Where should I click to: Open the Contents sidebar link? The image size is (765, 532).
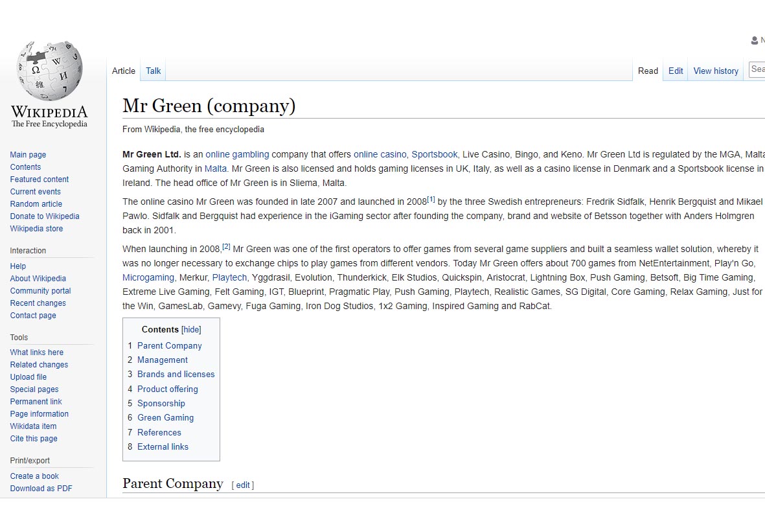point(25,167)
